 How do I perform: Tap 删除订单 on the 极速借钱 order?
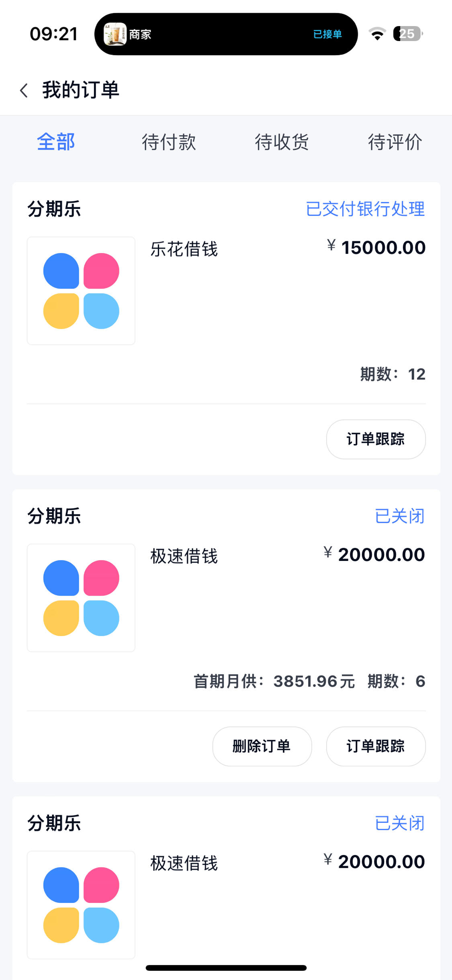click(x=262, y=746)
